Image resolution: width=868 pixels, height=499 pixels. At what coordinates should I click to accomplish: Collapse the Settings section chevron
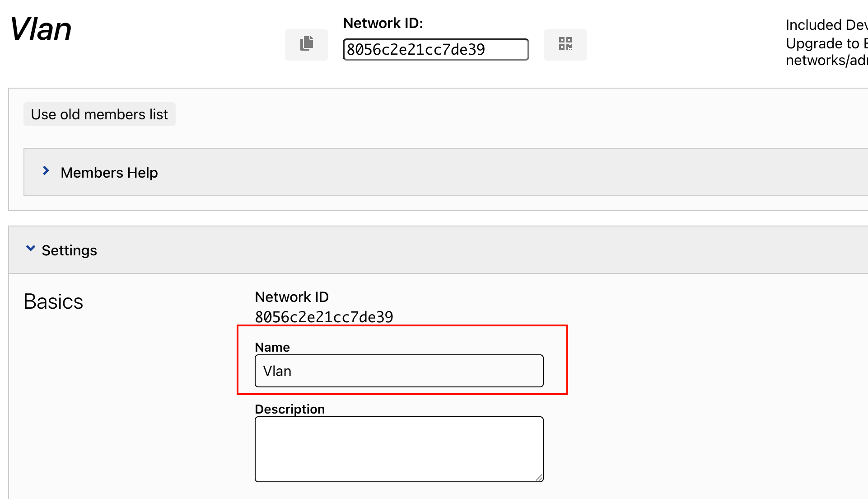[x=31, y=249]
